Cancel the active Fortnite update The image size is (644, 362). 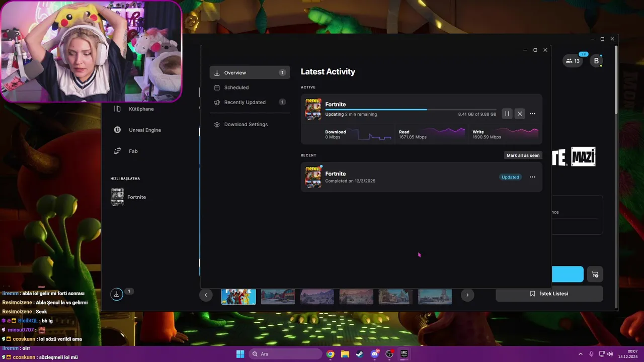520,114
